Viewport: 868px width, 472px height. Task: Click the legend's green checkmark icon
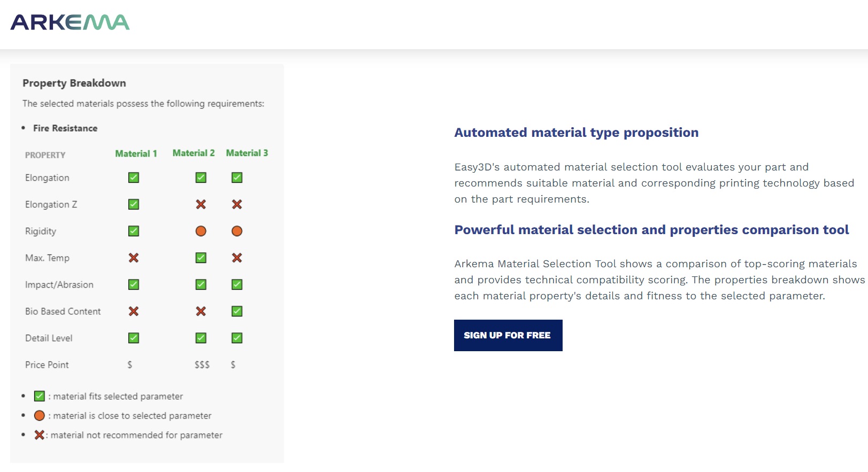coord(40,396)
